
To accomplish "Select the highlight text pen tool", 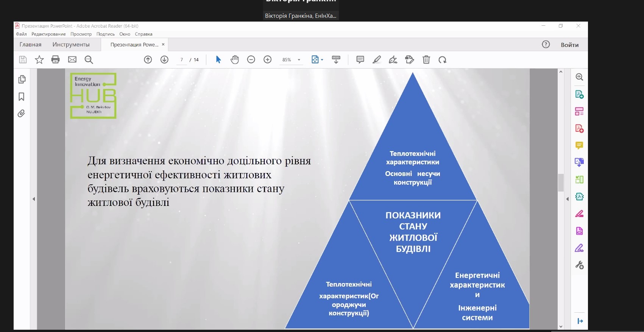I will click(x=377, y=59).
